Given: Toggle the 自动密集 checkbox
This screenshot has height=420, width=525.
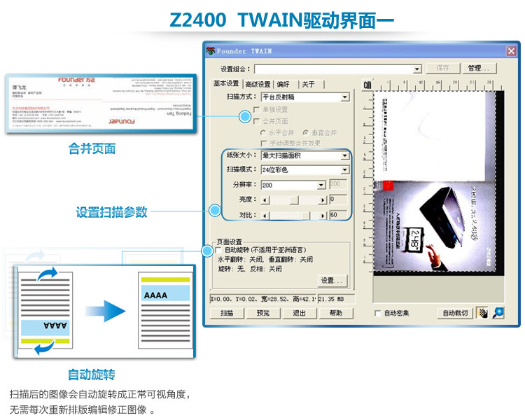Looking at the screenshot, I should (x=378, y=313).
